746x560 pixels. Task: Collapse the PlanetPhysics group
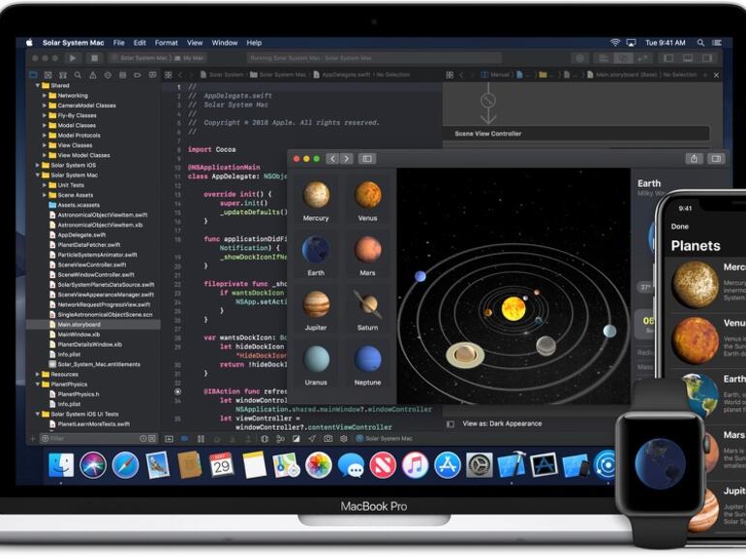(x=38, y=385)
